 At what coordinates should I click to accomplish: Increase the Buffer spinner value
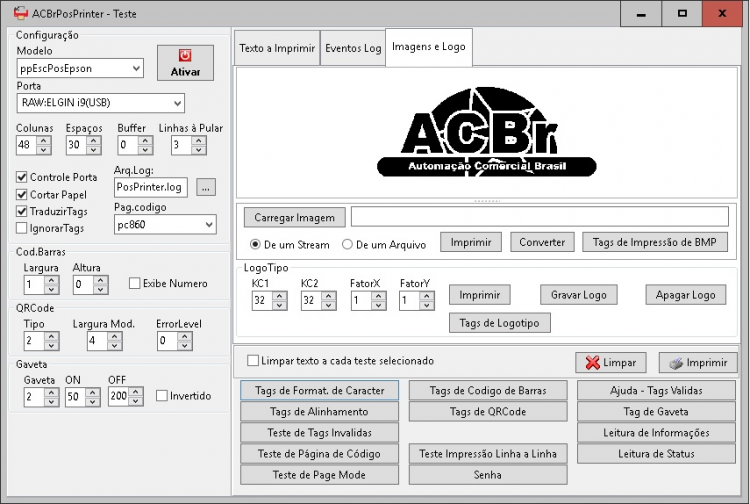click(x=145, y=140)
